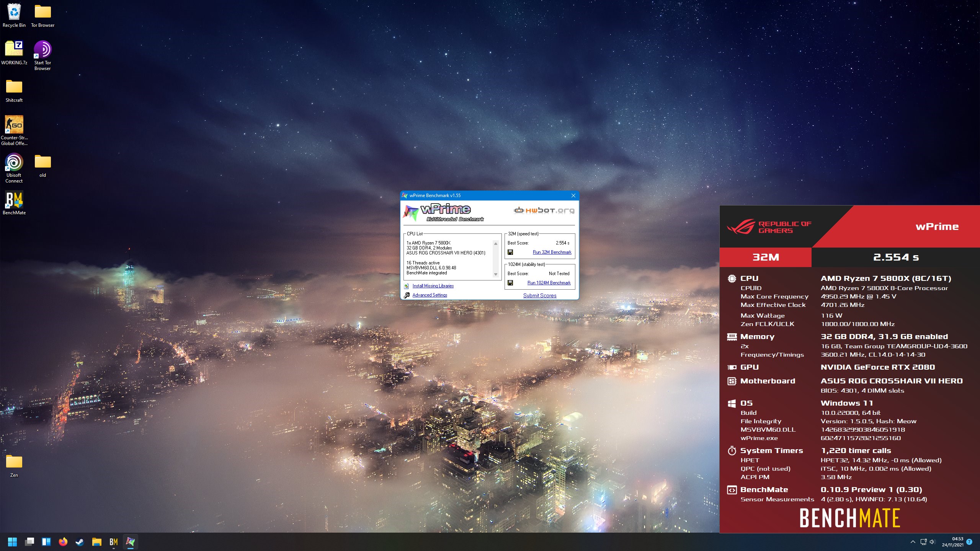Select the WORKING.7z archive icon

click(x=14, y=53)
